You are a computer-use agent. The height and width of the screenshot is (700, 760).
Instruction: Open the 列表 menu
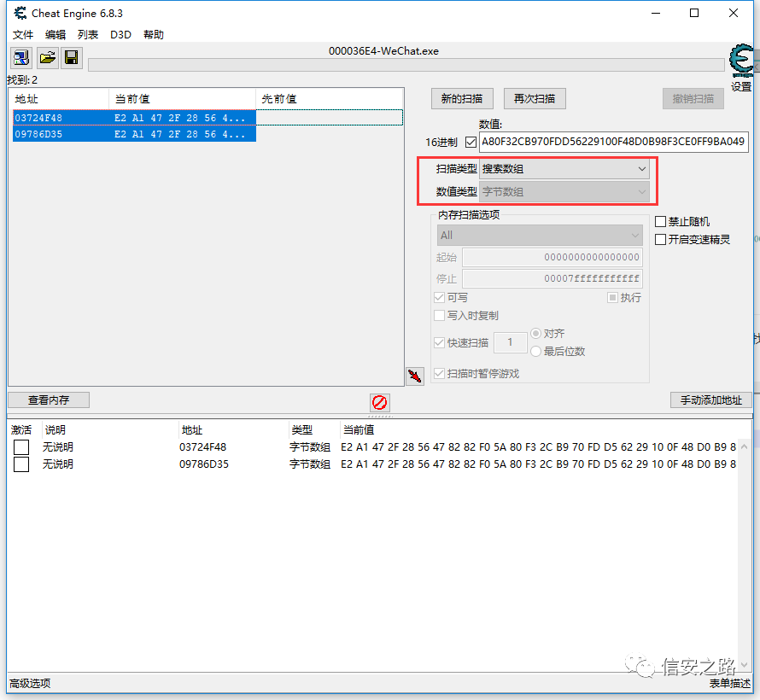(x=88, y=35)
